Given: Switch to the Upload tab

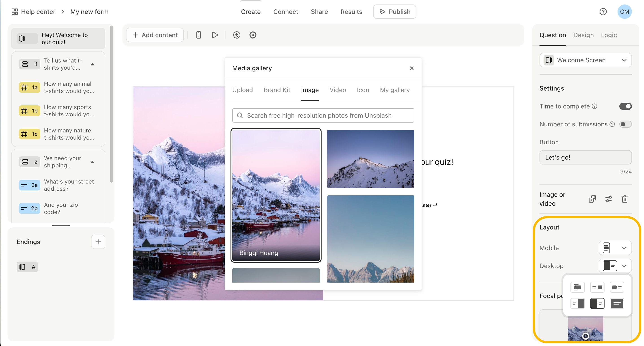Looking at the screenshot, I should pos(242,90).
